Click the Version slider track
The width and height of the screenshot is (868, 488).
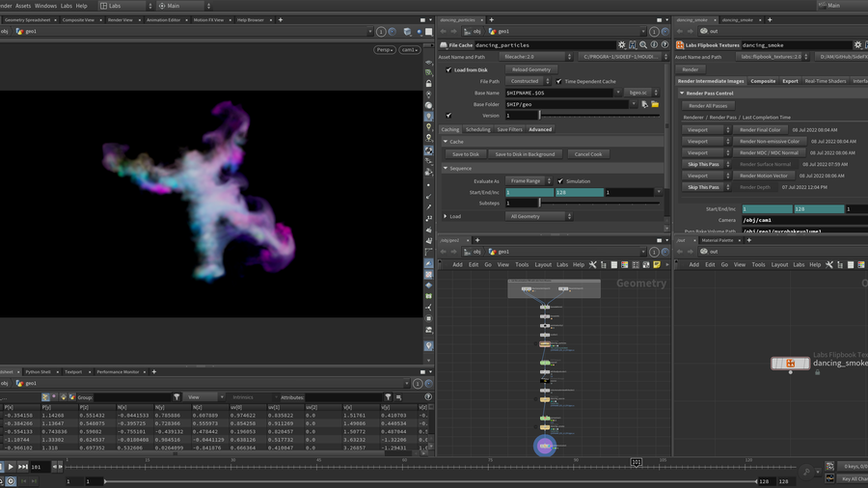pyautogui.click(x=598, y=116)
